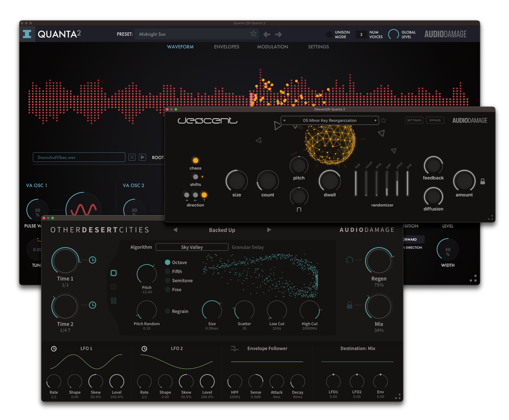Open the Descent preset selector
Viewport: 509px width, 420px height.
[x=329, y=120]
